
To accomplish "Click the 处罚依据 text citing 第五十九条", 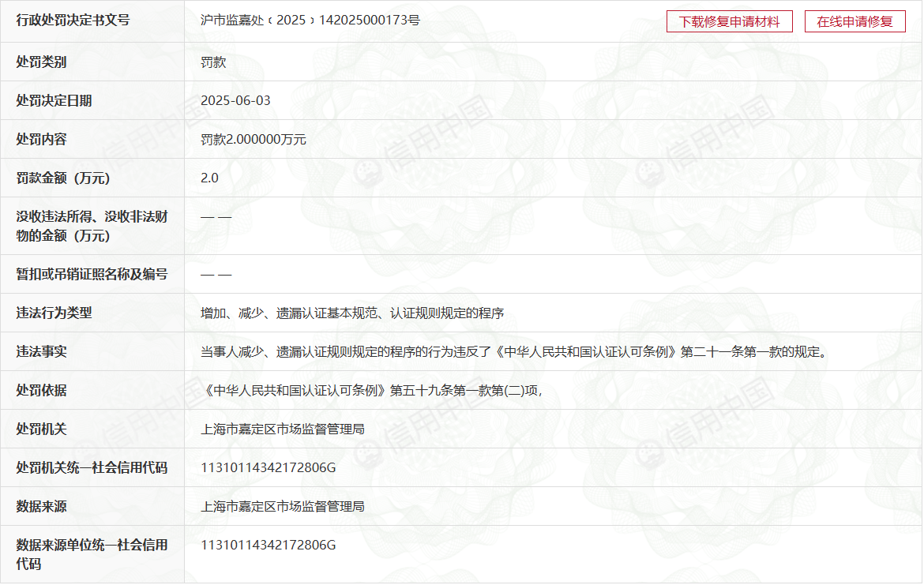I will [x=371, y=390].
